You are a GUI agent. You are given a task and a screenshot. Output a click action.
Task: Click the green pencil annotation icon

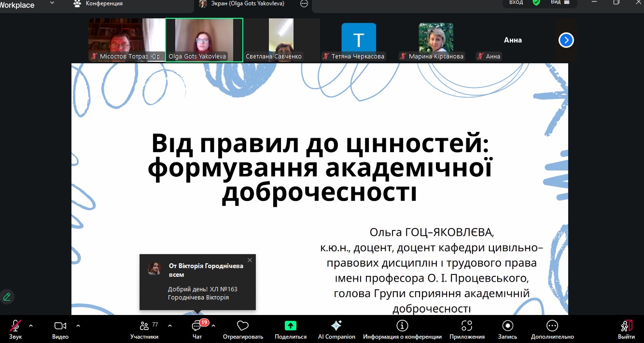click(x=7, y=297)
